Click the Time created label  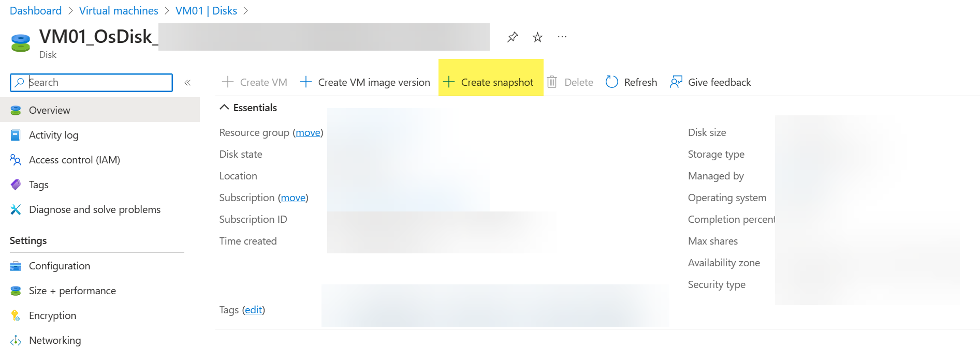click(x=248, y=241)
